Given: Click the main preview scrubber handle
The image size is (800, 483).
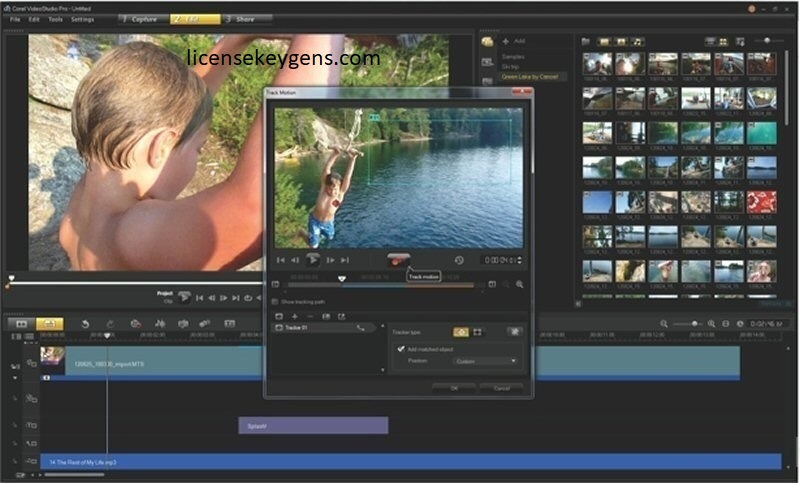Looking at the screenshot, I should coord(11,278).
